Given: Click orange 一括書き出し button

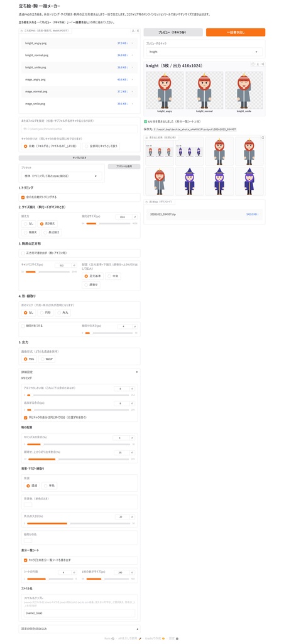Looking at the screenshot, I should (236, 32).
